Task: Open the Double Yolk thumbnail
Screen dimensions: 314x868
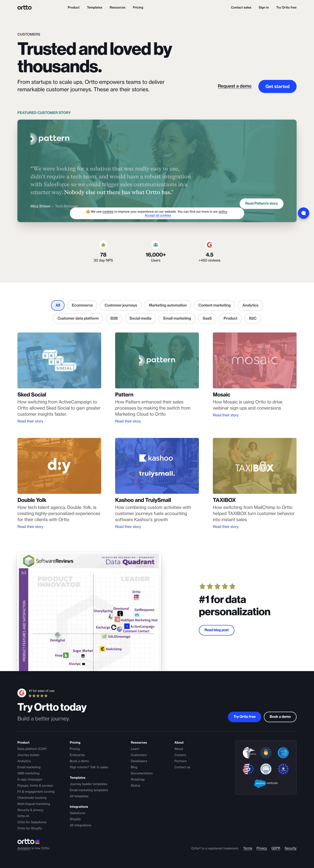Action: click(x=59, y=466)
